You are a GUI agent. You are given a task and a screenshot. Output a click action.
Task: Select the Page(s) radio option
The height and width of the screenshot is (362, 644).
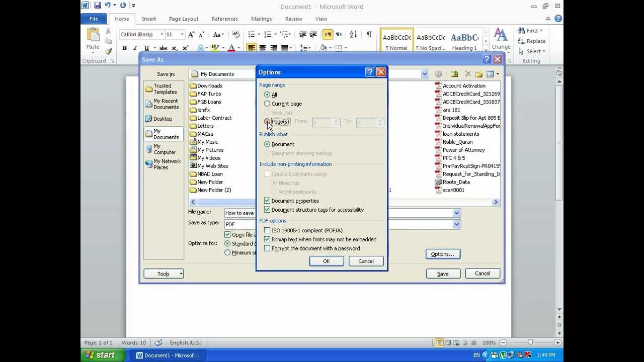(x=267, y=122)
